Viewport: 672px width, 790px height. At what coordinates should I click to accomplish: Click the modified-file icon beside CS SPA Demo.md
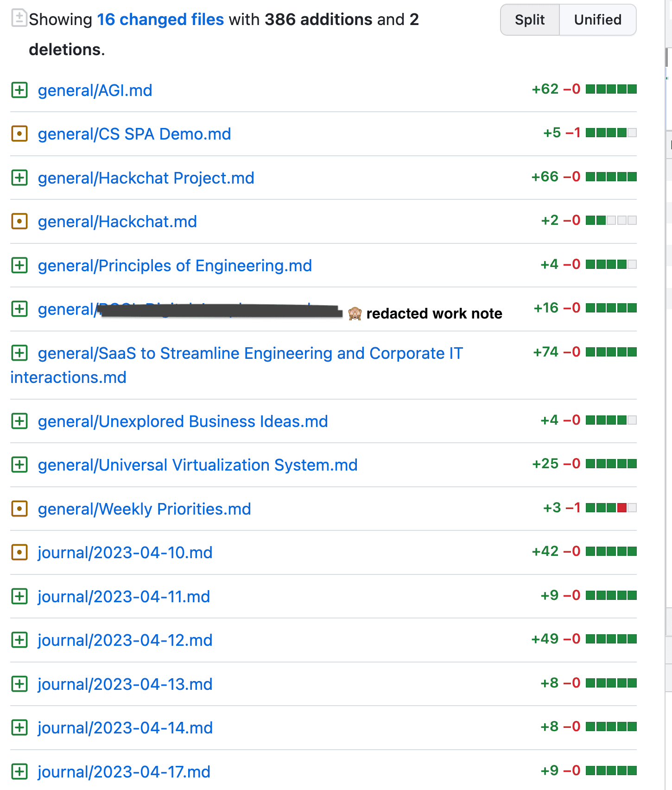click(19, 134)
